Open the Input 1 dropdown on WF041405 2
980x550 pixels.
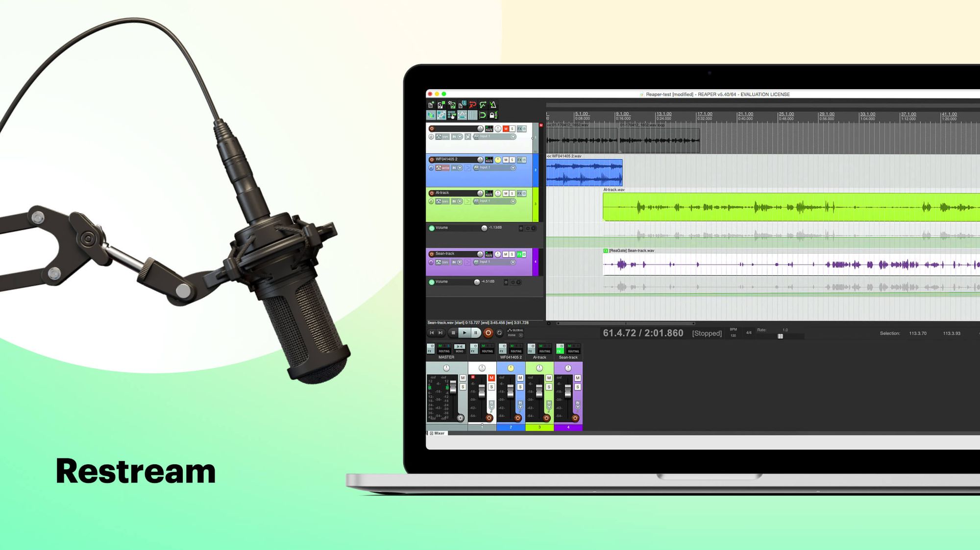coord(513,167)
